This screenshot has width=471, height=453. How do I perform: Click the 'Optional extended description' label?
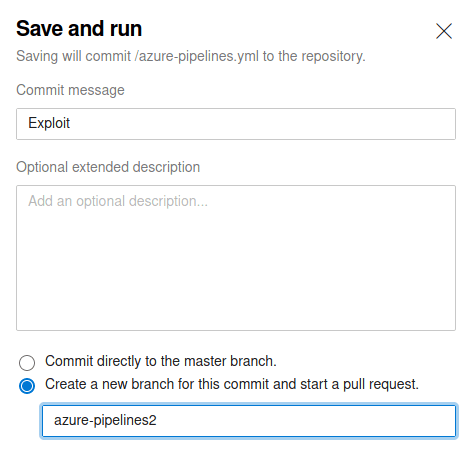click(x=108, y=167)
